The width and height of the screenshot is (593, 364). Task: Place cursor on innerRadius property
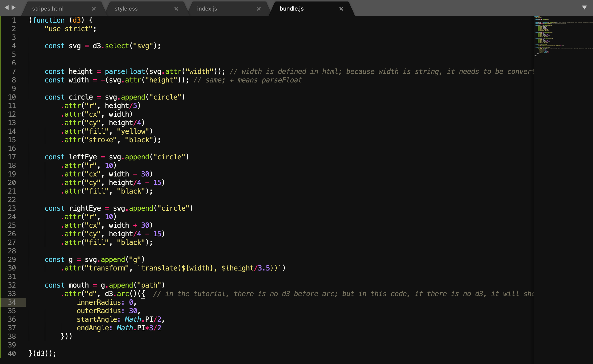(x=99, y=302)
